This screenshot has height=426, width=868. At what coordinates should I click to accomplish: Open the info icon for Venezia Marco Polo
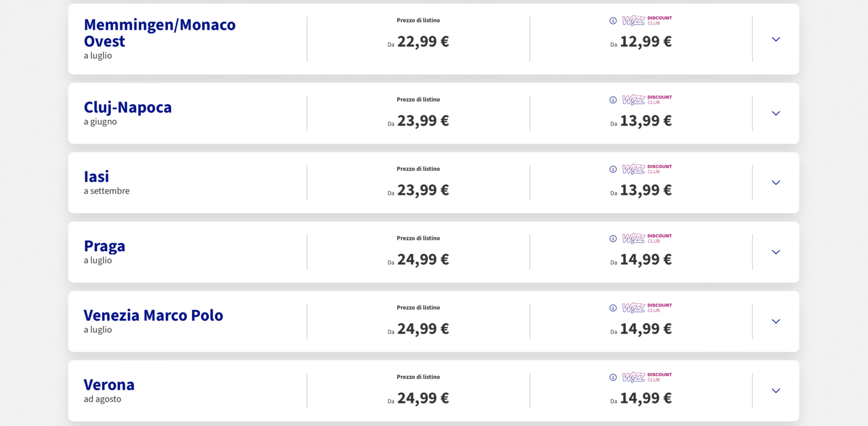(613, 308)
